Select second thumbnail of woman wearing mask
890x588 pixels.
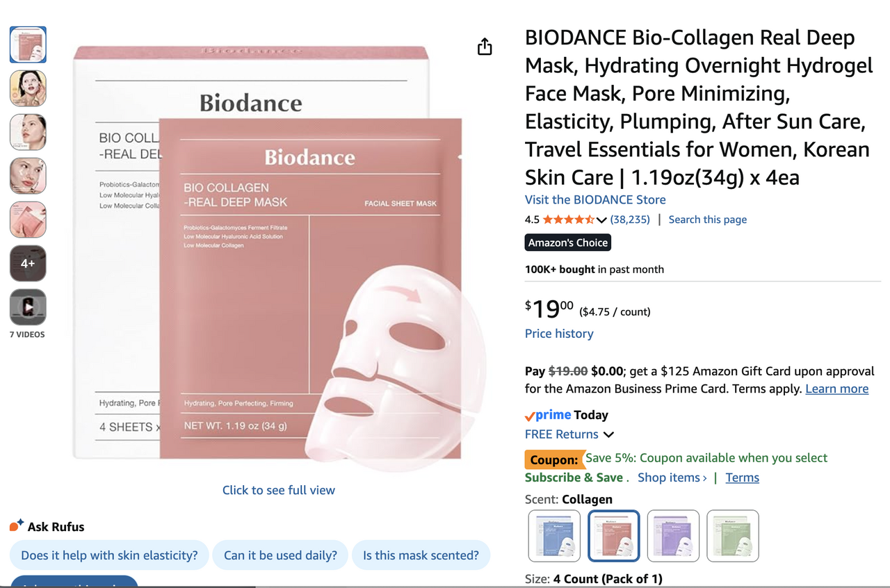pyautogui.click(x=28, y=88)
